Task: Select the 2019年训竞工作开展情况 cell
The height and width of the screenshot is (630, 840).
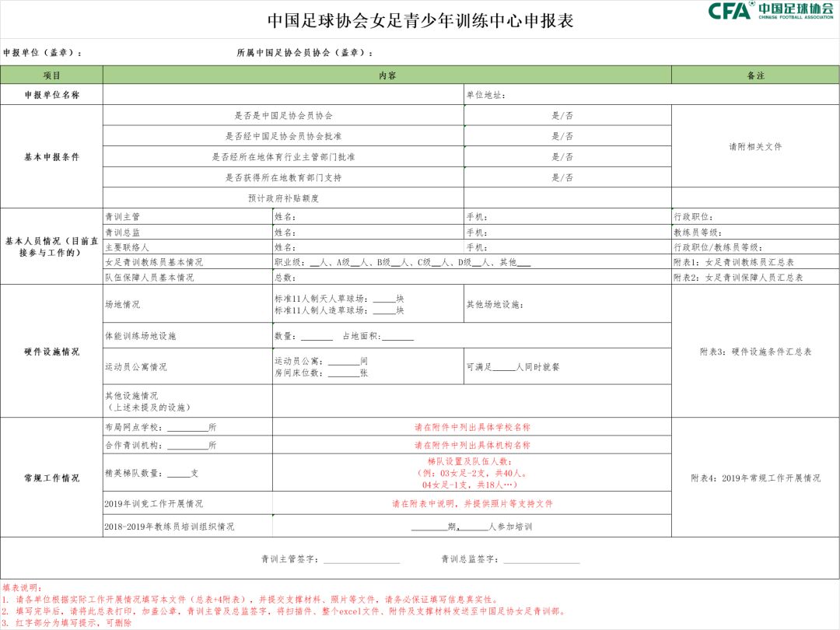Action: click(x=188, y=503)
